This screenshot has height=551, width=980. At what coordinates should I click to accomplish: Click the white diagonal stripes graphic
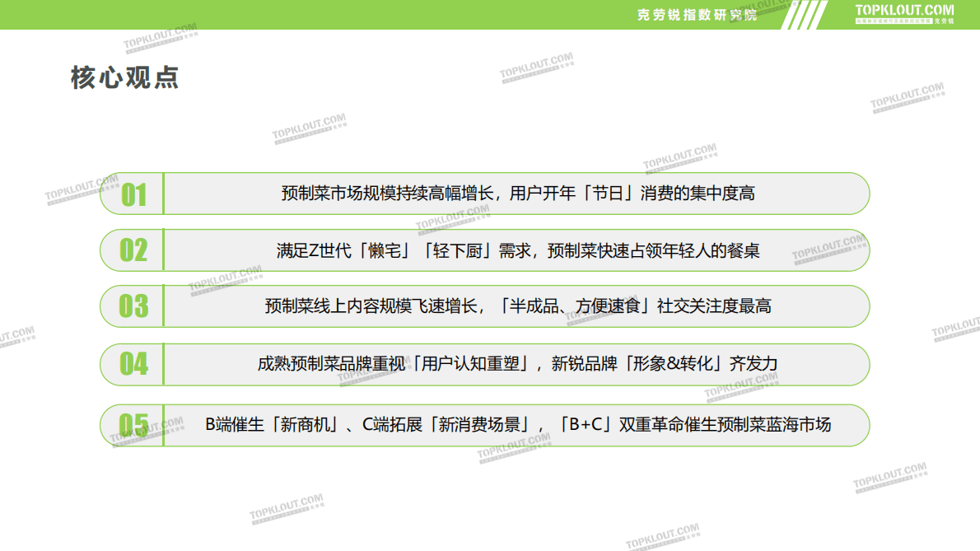[805, 14]
